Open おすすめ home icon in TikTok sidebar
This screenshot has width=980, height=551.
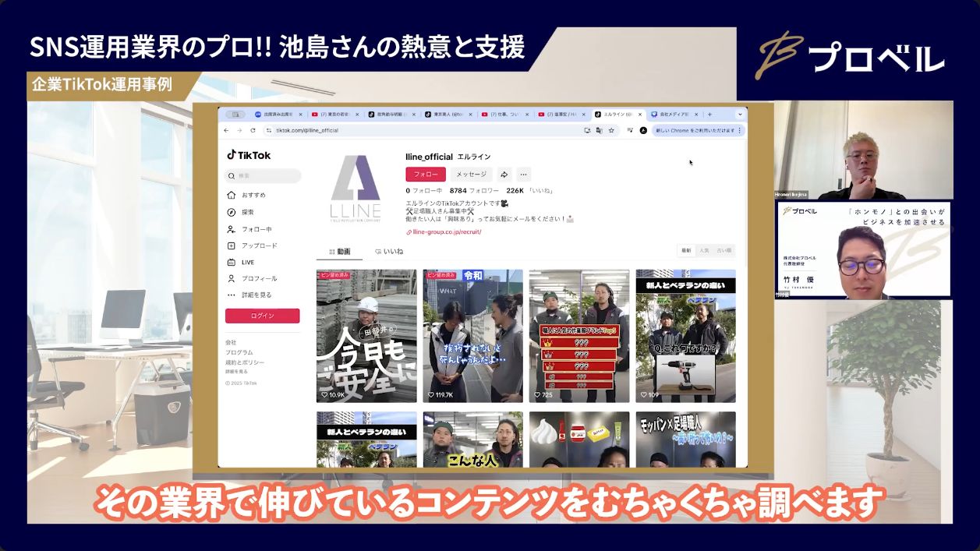click(231, 195)
